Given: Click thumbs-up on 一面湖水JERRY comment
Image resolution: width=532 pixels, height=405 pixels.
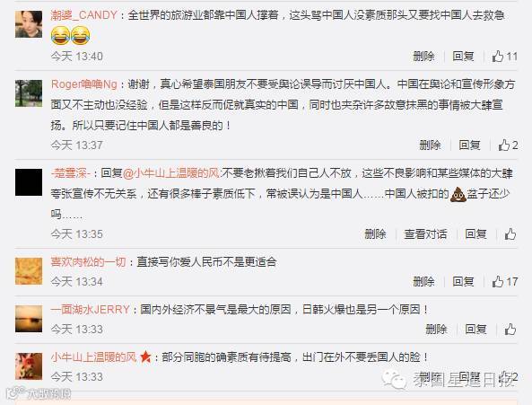Looking at the screenshot, I should point(510,329).
